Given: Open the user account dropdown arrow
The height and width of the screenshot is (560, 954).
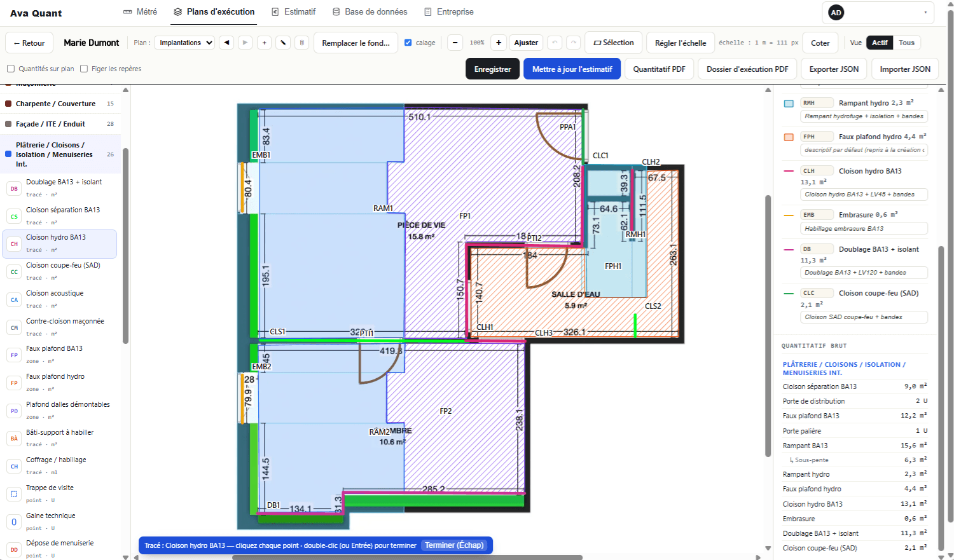Looking at the screenshot, I should (x=925, y=12).
